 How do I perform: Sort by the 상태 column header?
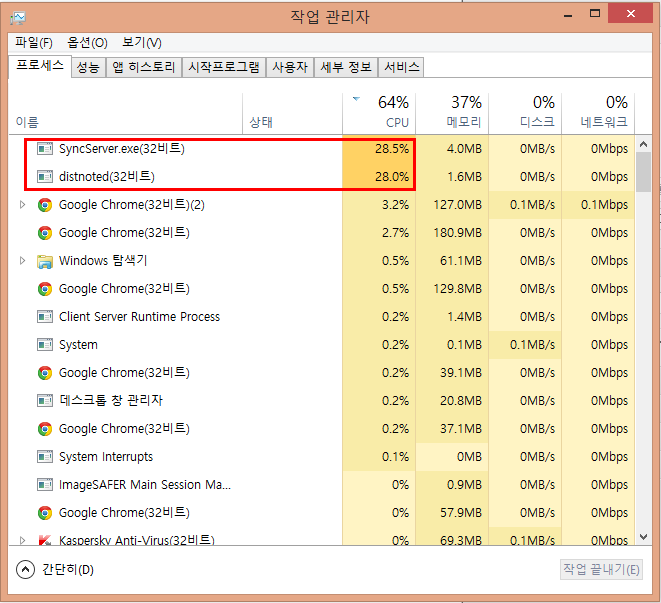tap(293, 113)
